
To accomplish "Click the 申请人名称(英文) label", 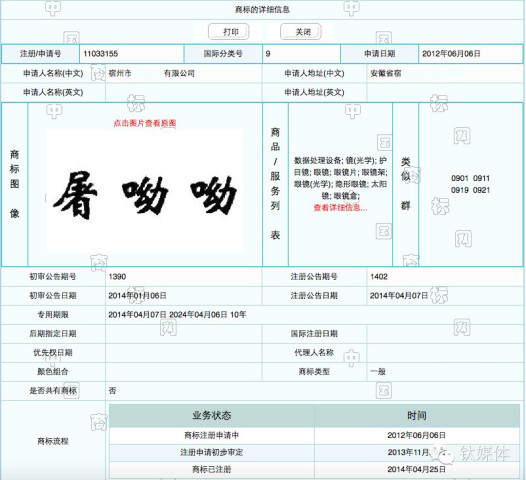I will click(x=53, y=92).
